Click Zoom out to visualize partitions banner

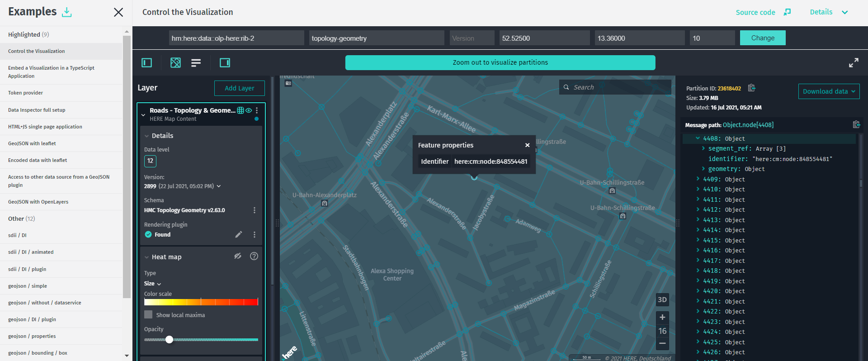[500, 62]
